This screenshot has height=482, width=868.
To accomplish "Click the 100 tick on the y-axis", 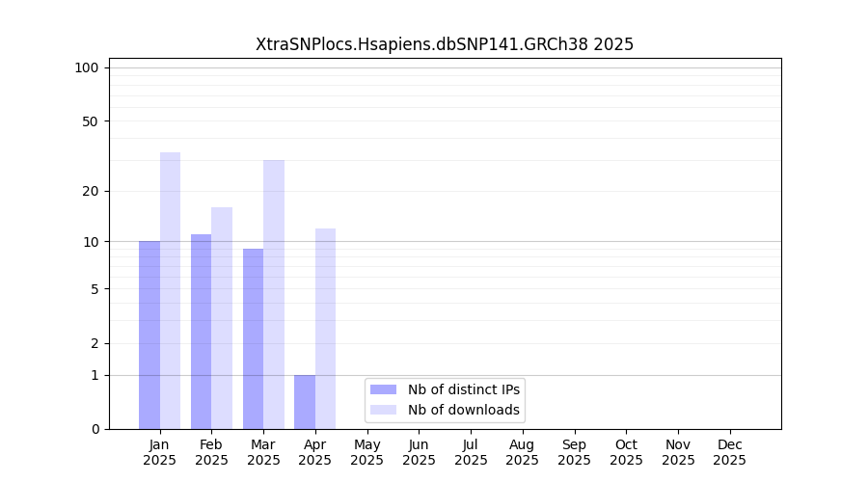I will tap(87, 67).
